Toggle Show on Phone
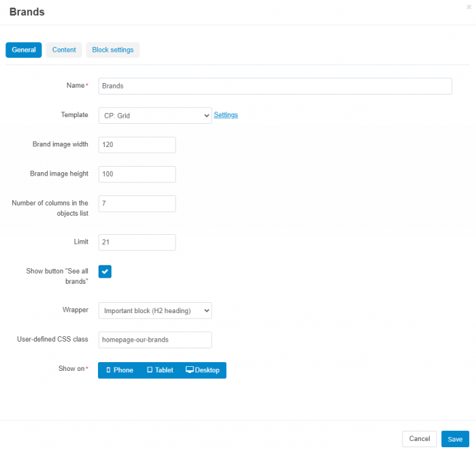 click(120, 370)
